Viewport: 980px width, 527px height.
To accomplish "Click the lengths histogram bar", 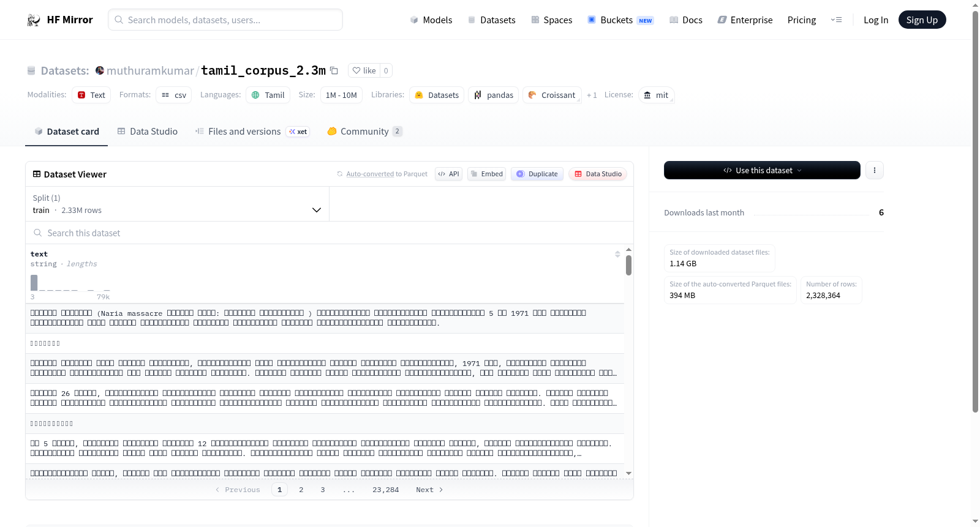I will pyautogui.click(x=34, y=282).
